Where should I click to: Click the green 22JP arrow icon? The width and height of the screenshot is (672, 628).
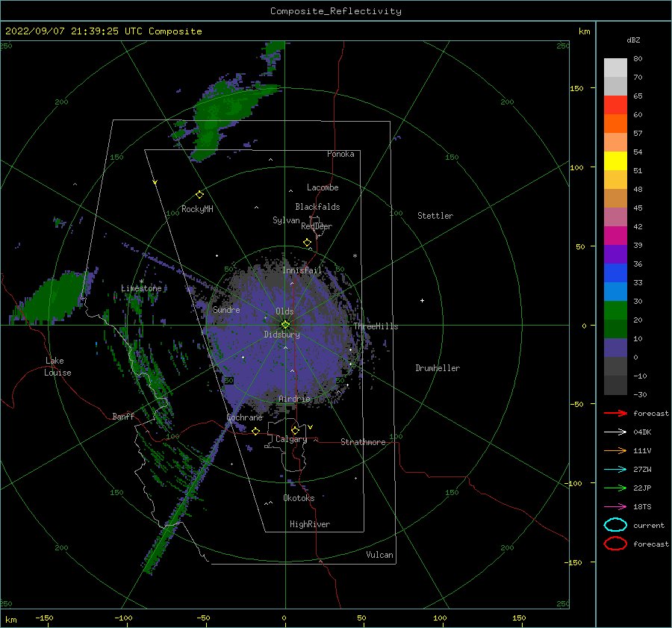tap(615, 488)
